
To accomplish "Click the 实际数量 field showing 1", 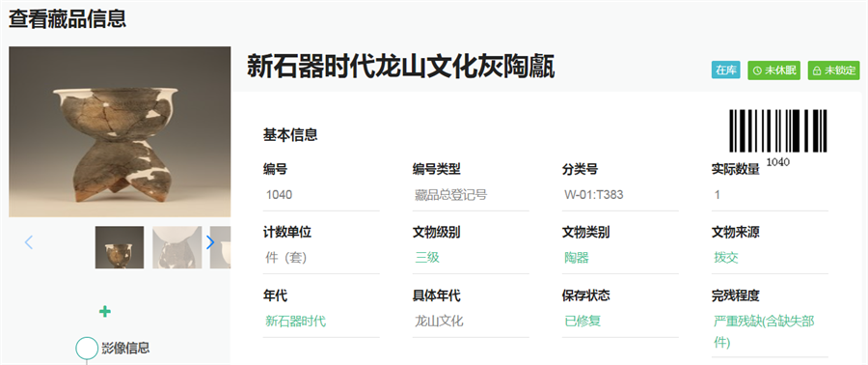I will point(770,195).
